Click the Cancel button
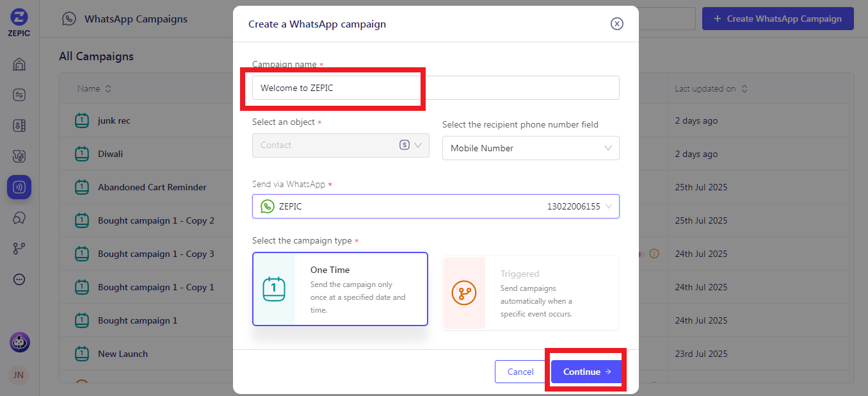 pos(520,372)
